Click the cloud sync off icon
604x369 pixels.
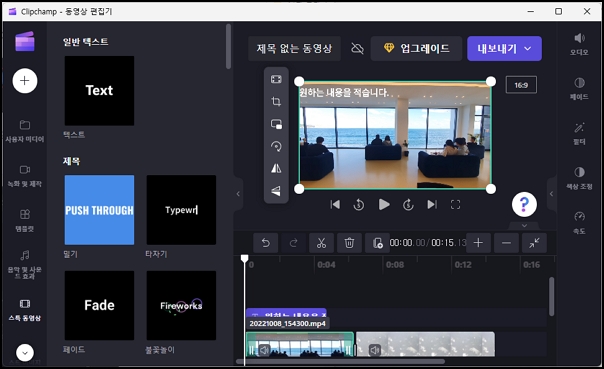pyautogui.click(x=357, y=49)
